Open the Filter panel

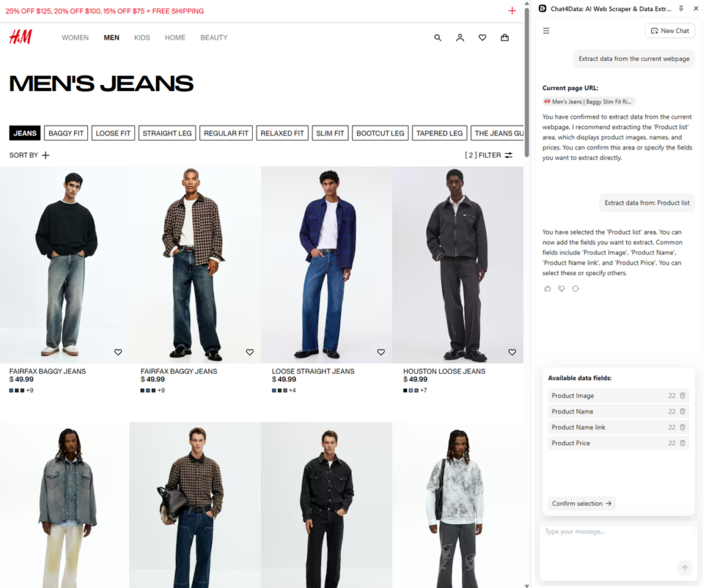coord(489,155)
